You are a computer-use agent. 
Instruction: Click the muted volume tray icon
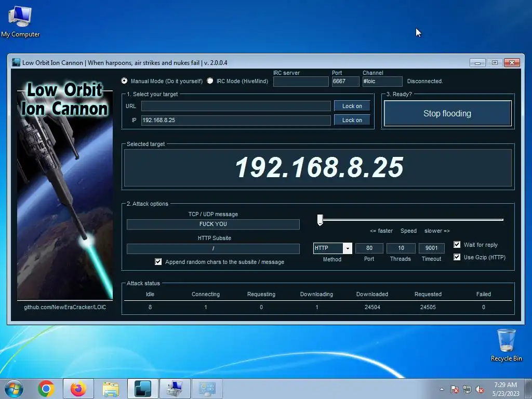tap(480, 389)
